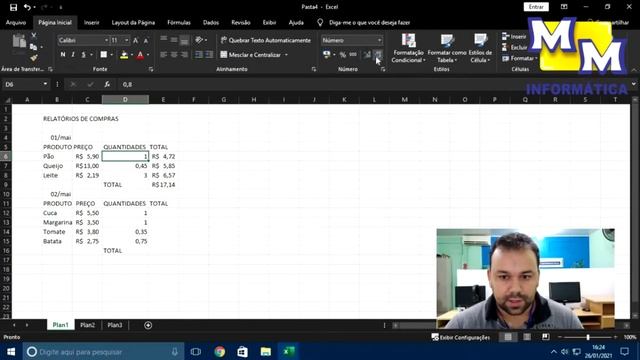Click the Windows Start button

click(11, 351)
